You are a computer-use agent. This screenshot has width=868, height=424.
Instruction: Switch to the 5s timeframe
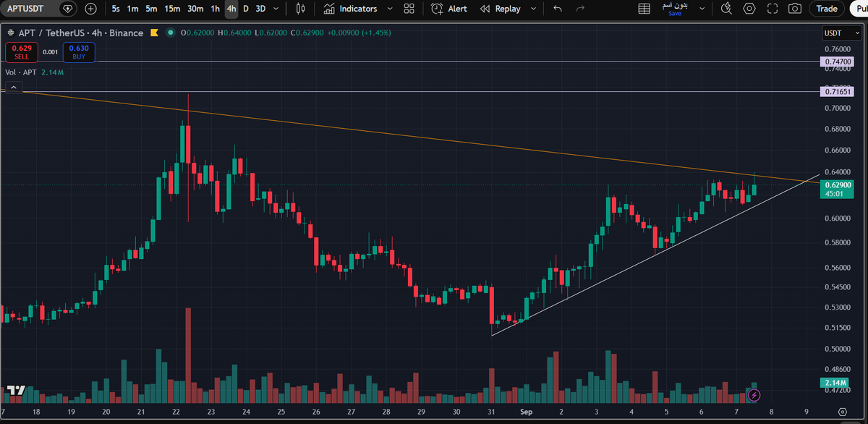pos(116,9)
